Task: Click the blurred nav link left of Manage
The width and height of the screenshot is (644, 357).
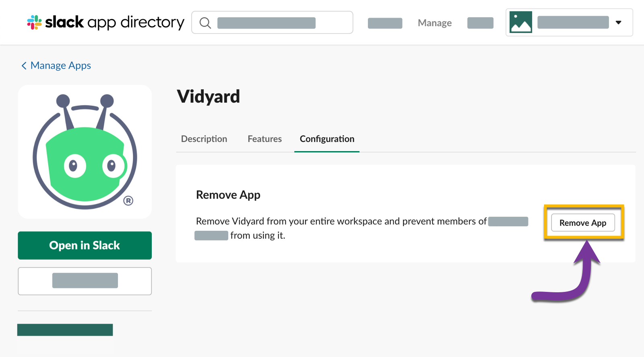Action: pyautogui.click(x=385, y=23)
